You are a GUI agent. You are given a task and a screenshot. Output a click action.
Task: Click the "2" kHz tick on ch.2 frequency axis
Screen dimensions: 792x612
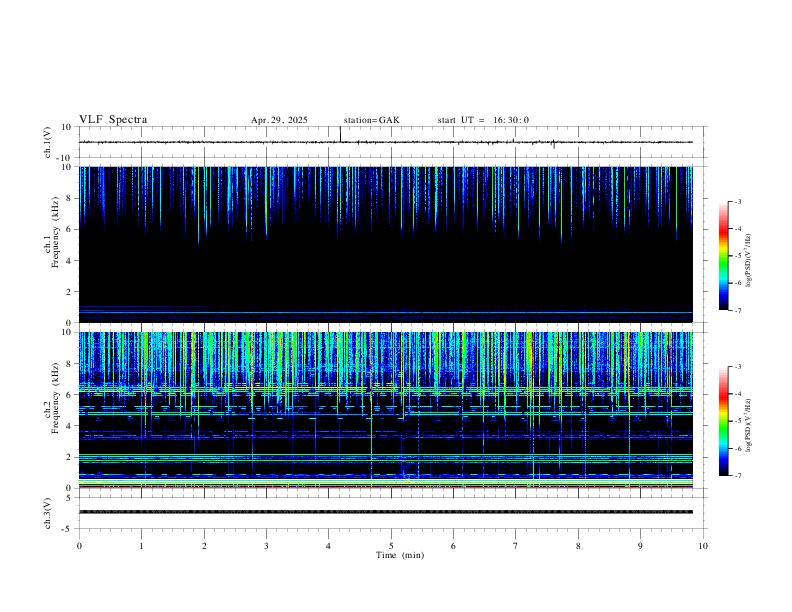(70, 457)
